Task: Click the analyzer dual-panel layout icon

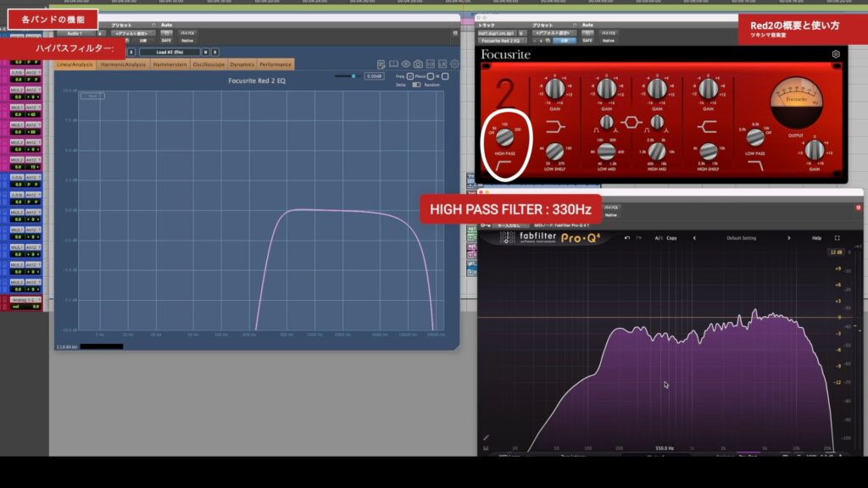Action: click(x=430, y=64)
